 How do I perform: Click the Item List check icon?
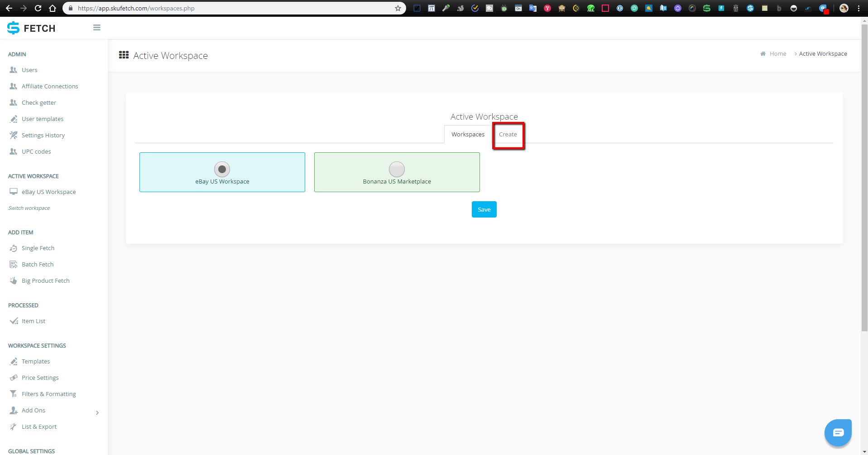pyautogui.click(x=14, y=321)
